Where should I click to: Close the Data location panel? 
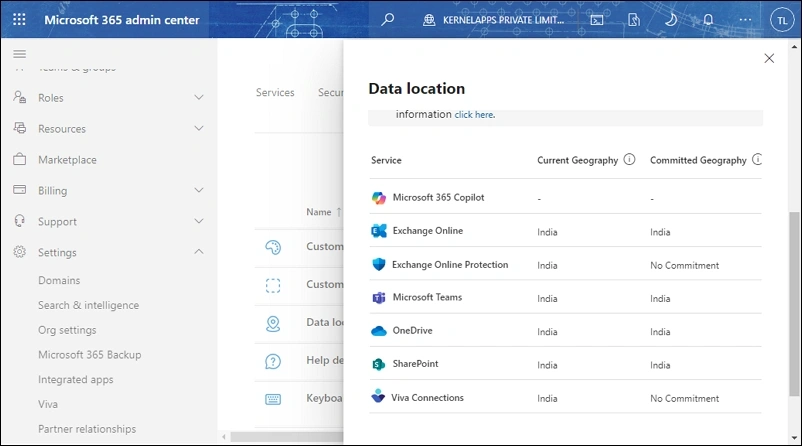[x=769, y=58]
